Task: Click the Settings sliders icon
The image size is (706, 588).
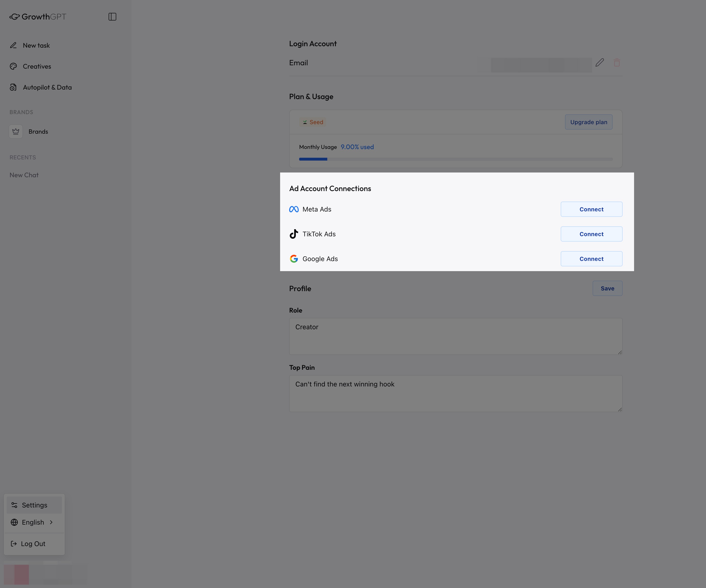Action: pos(15,505)
